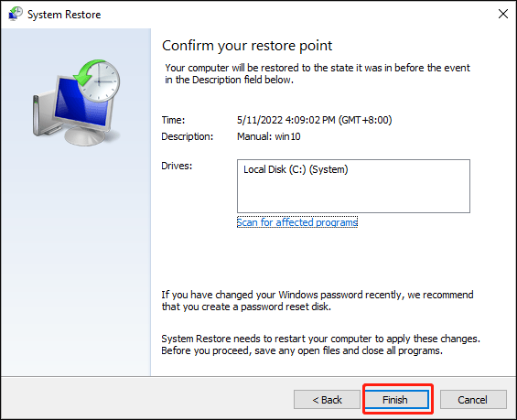Click the Time: label
Screen dimensions: 517x420
[174, 120]
